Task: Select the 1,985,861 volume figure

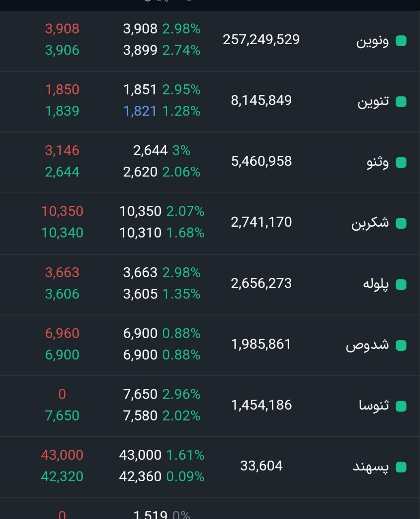Action: [261, 344]
